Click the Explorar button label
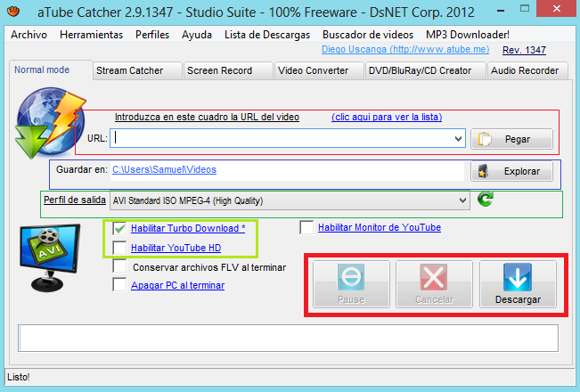 point(522,171)
